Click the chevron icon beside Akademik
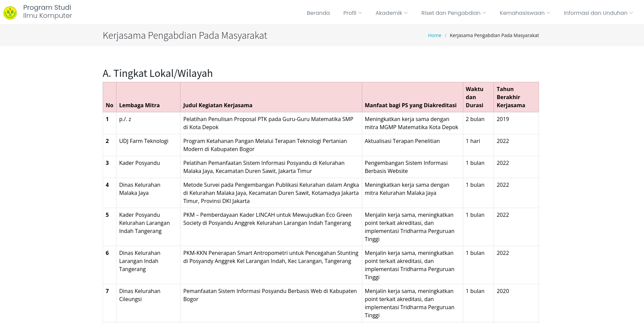Viewport: 644px width, 323px height. 406,13
